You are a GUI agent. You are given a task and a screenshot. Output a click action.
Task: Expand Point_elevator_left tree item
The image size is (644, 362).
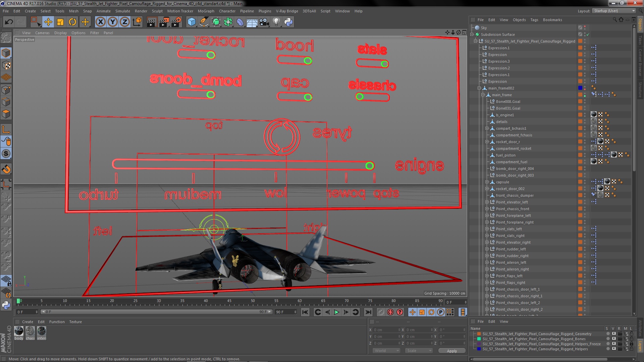click(487, 202)
